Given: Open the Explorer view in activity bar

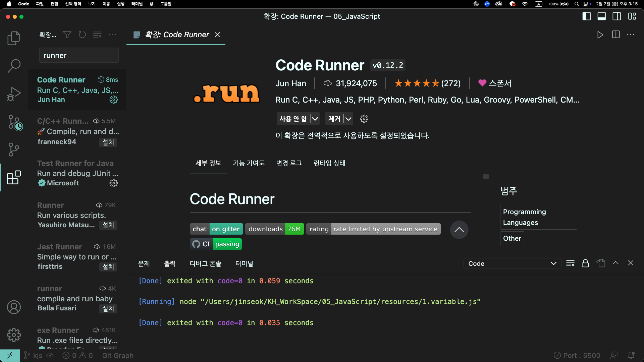Looking at the screenshot, I should (x=14, y=38).
